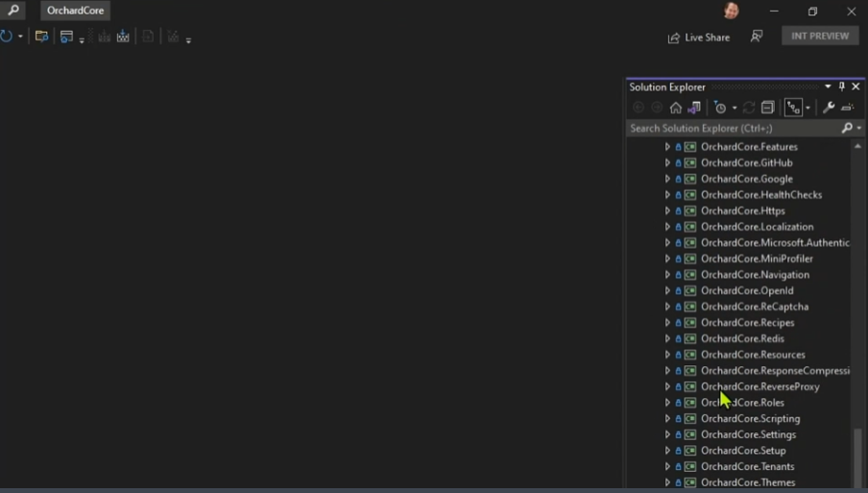The image size is (868, 493).
Task: Expand OrchardCore.HealthChecks project node
Action: tap(667, 195)
